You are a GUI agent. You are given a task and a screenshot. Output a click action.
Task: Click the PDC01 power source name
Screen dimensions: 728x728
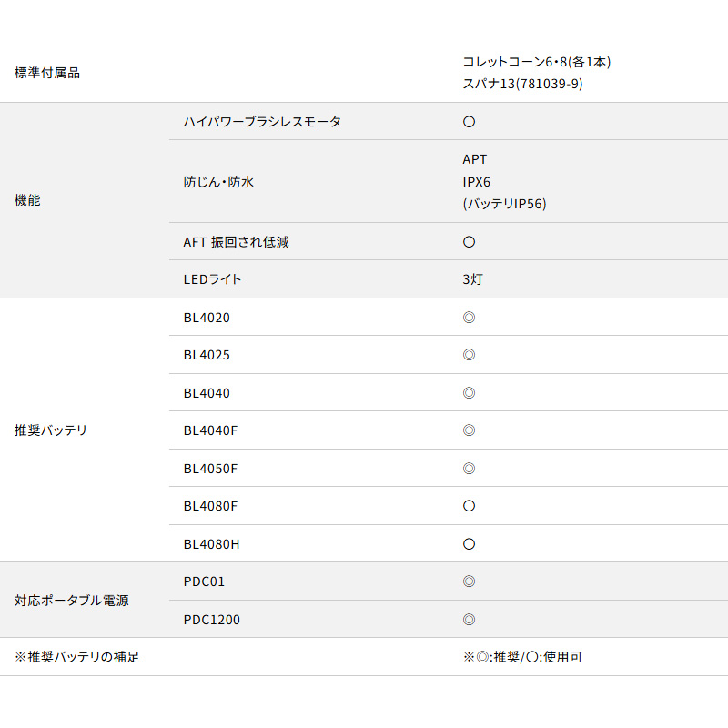(x=204, y=581)
